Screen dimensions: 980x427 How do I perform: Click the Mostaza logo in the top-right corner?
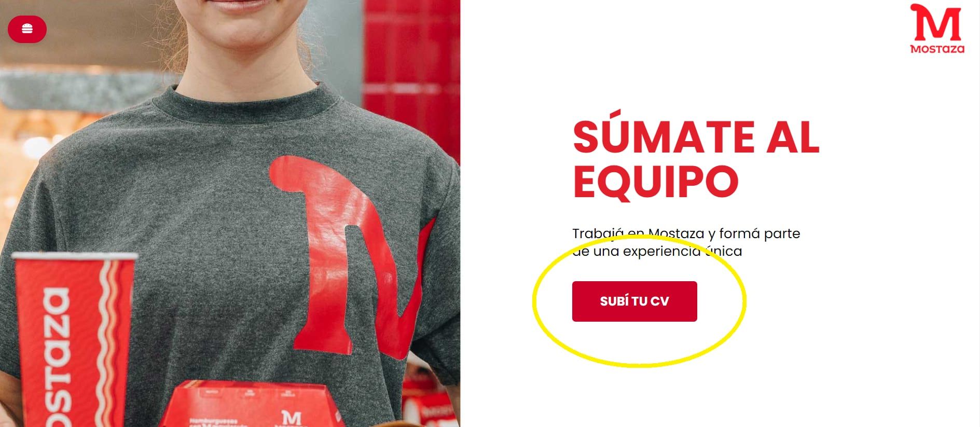[x=937, y=29]
